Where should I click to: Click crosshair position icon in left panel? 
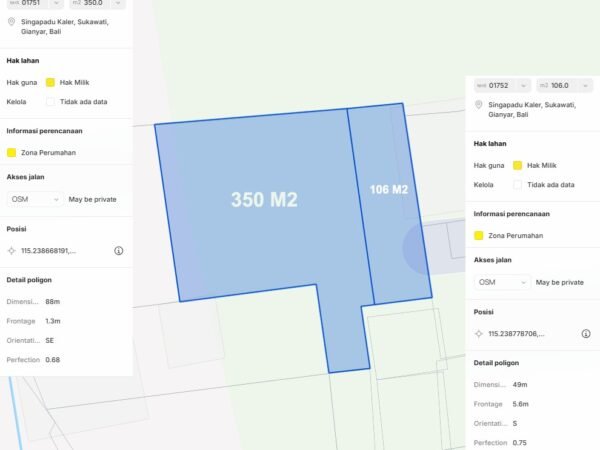[x=11, y=251]
